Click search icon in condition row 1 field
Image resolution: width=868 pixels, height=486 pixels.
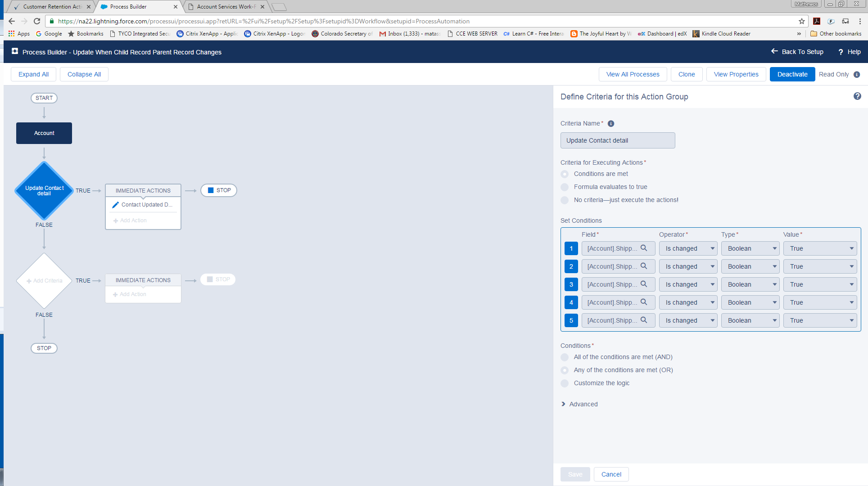tap(644, 248)
